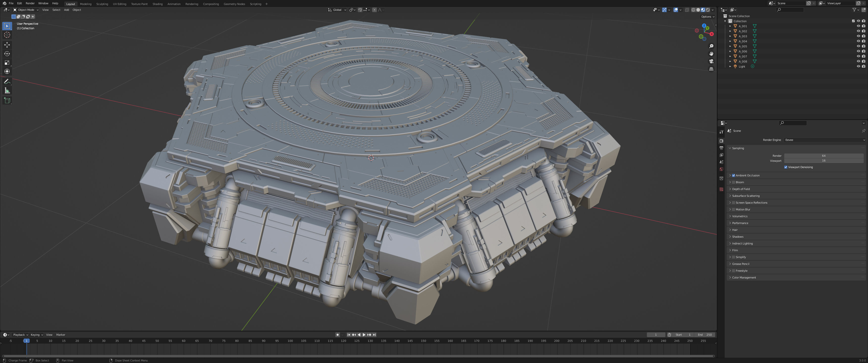
Task: Select the Annotate tool
Action: tap(7, 81)
